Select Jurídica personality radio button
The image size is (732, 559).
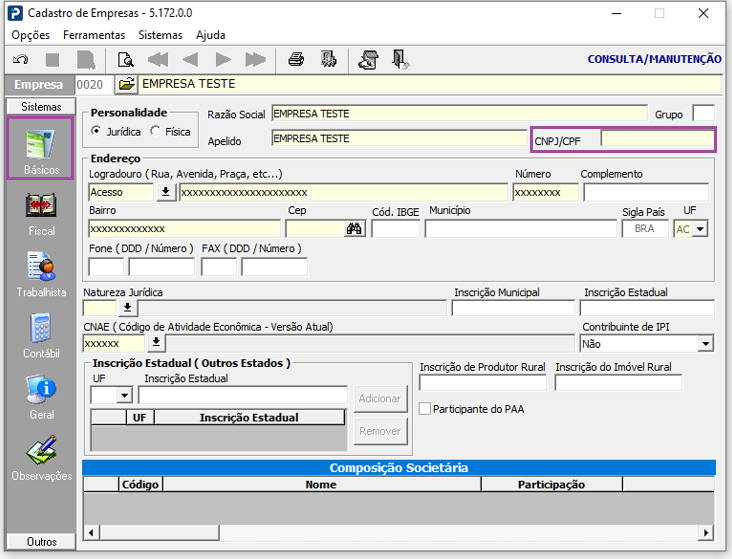[x=96, y=131]
